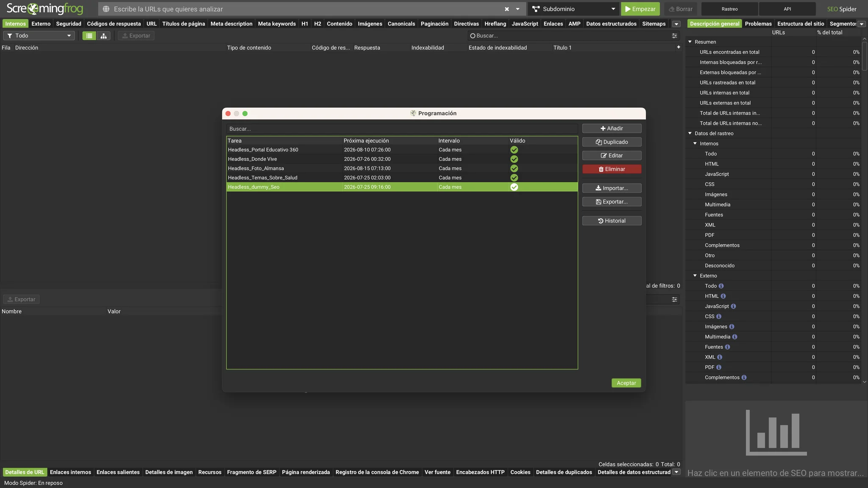Click info icon beside Externo CSS
The height and width of the screenshot is (488, 868).
click(719, 316)
